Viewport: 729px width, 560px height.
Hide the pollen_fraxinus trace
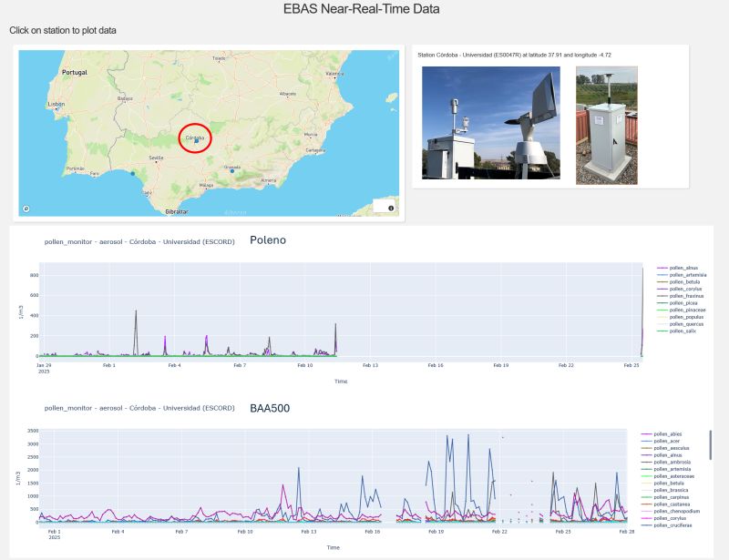tap(680, 296)
